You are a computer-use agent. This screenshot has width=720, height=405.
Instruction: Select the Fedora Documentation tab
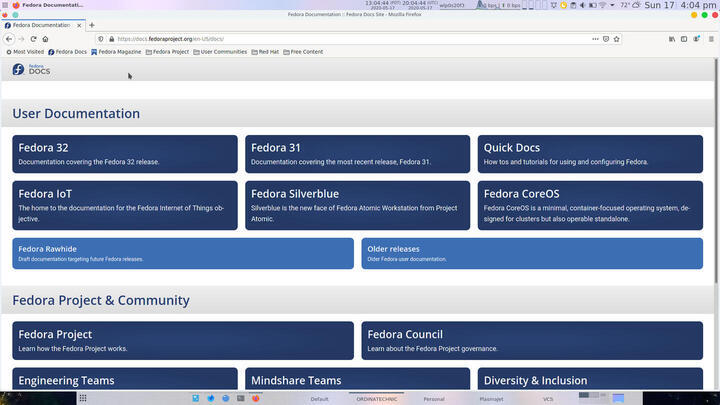click(x=44, y=25)
